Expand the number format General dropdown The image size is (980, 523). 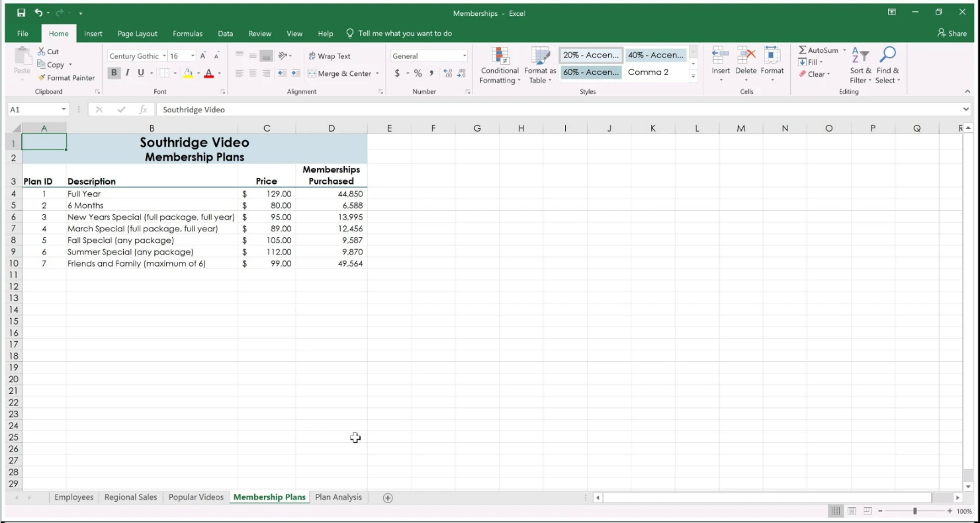tap(465, 56)
